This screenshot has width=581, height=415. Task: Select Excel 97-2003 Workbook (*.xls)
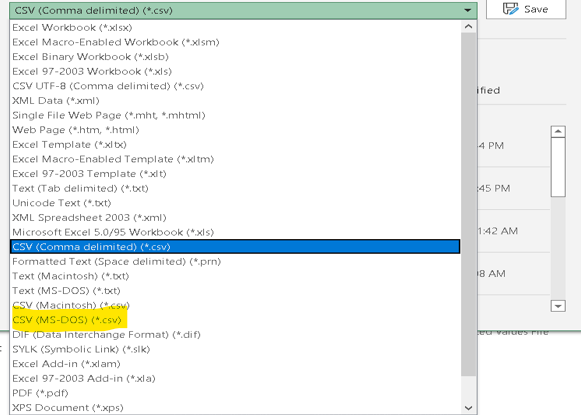tap(235, 72)
